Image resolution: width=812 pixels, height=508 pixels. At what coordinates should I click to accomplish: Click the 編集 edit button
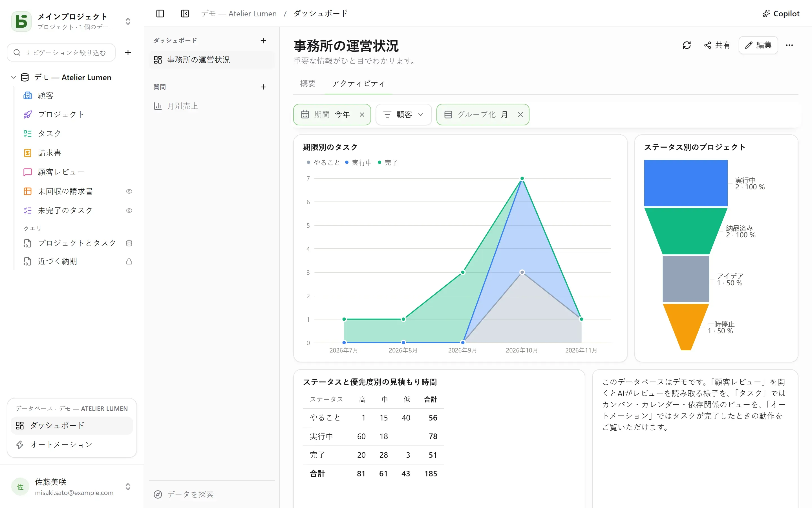click(758, 45)
